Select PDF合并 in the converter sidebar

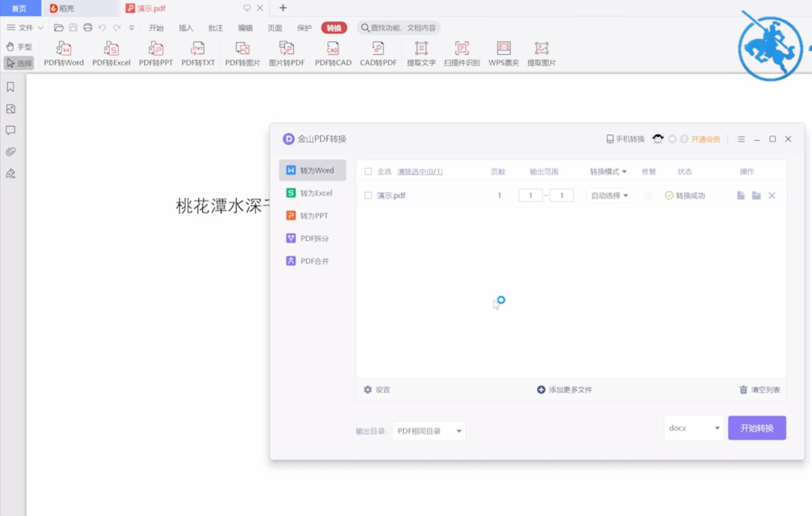coord(312,261)
